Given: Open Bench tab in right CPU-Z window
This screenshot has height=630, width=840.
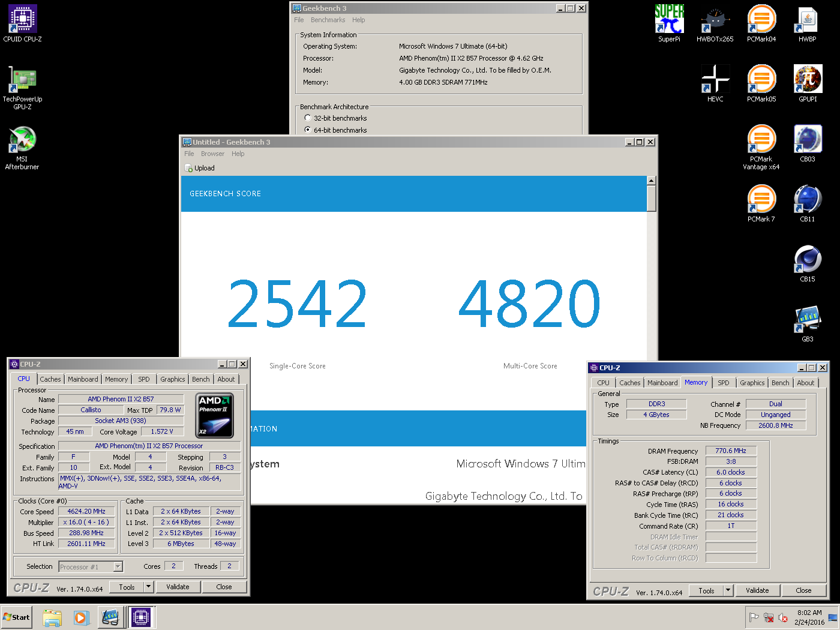Looking at the screenshot, I should pyautogui.click(x=781, y=383).
